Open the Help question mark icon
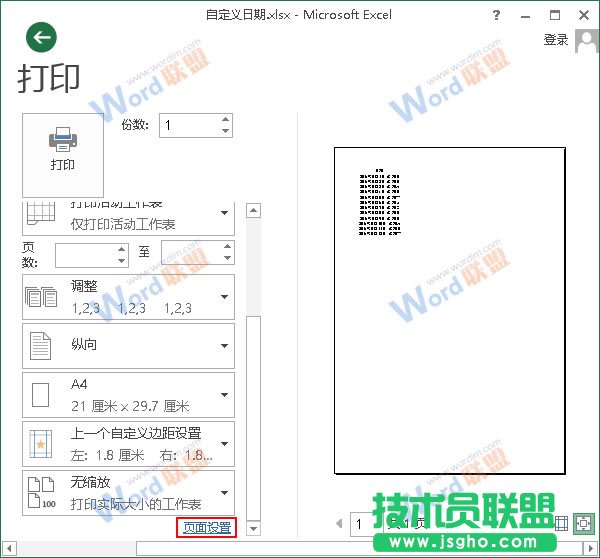 coord(496,15)
